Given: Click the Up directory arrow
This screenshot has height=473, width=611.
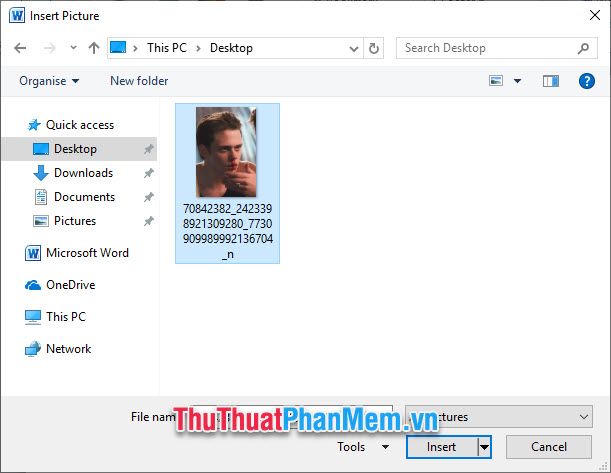Looking at the screenshot, I should [x=94, y=48].
